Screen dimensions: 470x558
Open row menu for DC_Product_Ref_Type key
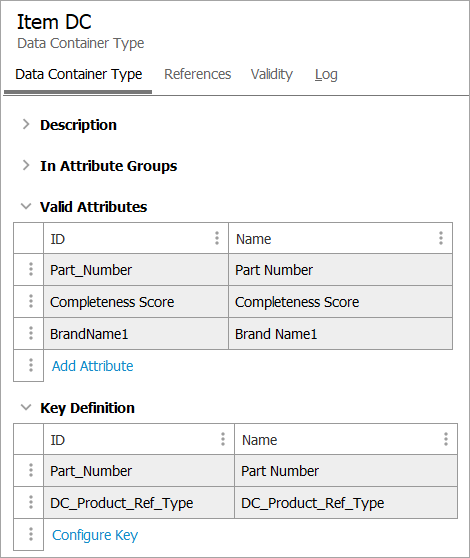coord(31,502)
